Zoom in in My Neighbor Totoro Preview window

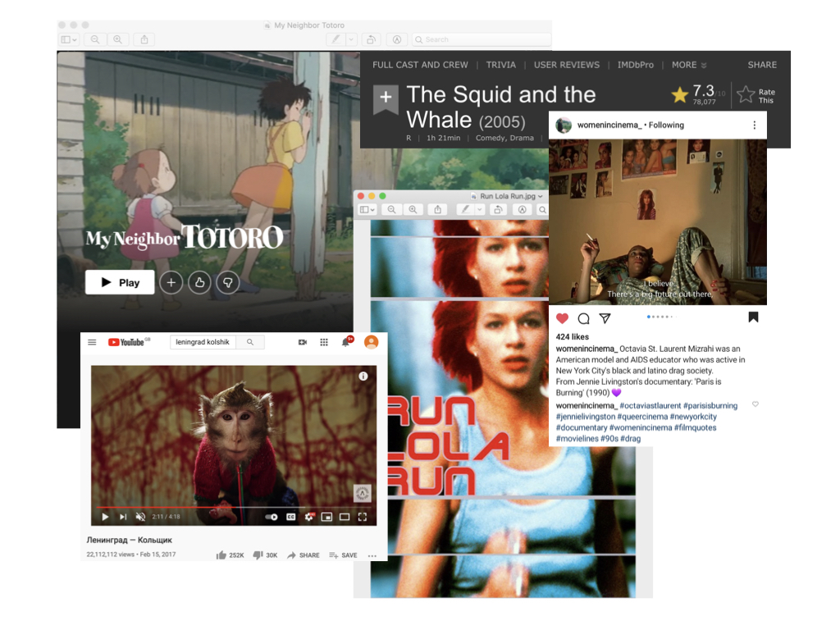pos(117,39)
